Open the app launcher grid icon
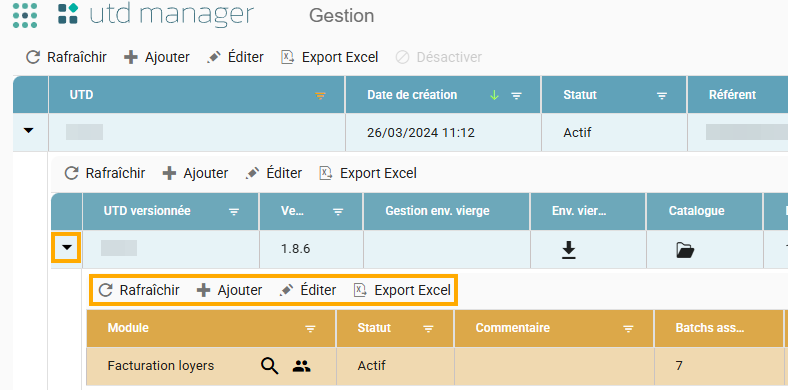This screenshot has height=390, width=788. 25,15
